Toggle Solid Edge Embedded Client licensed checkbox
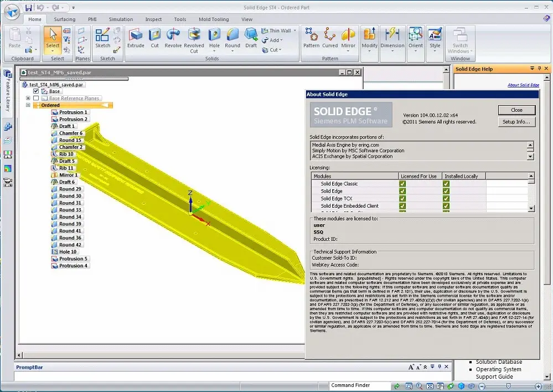 tap(402, 206)
